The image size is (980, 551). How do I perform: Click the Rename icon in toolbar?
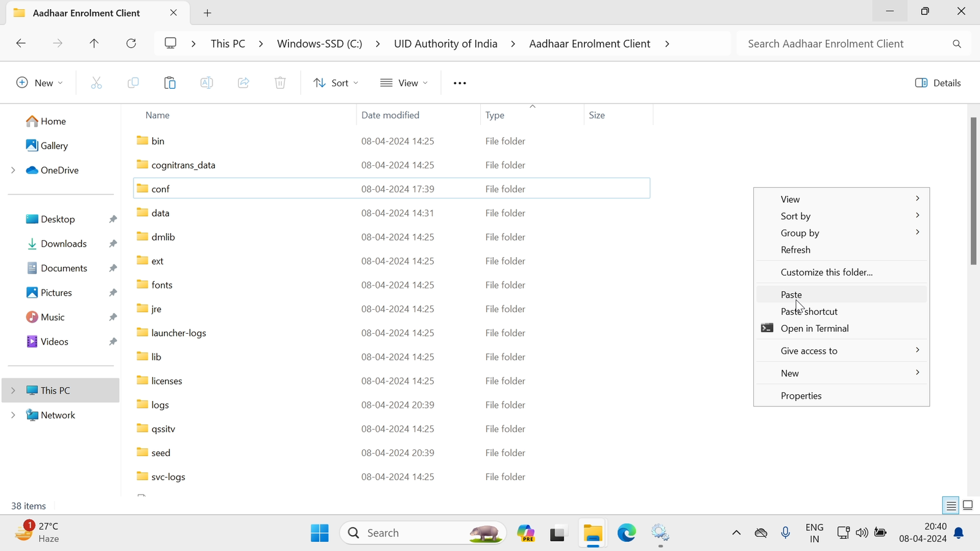[206, 83]
